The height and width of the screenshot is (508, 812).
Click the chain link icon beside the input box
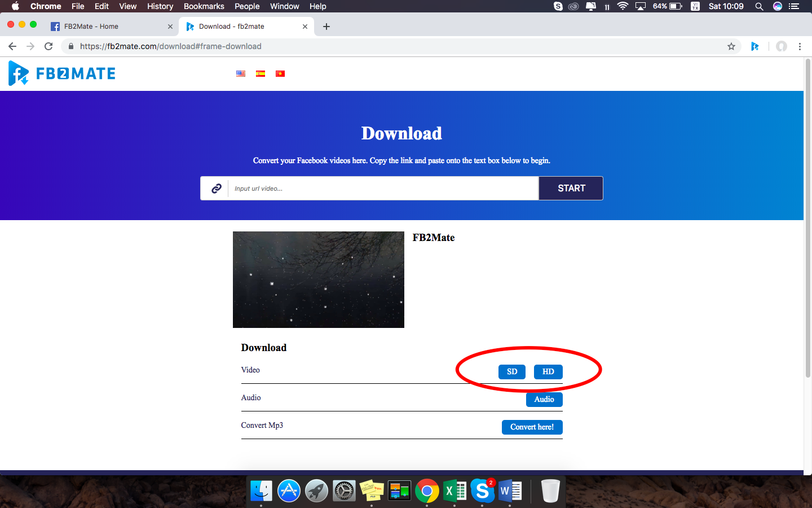pos(215,188)
